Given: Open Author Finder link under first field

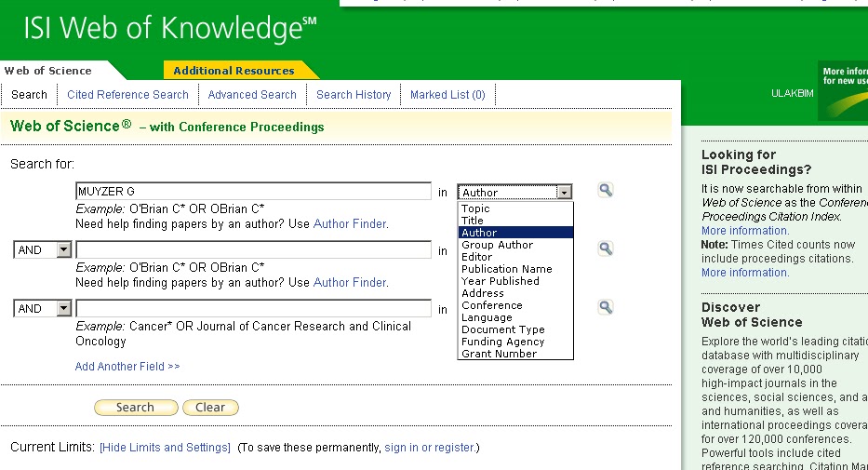Looking at the screenshot, I should pos(350,223).
